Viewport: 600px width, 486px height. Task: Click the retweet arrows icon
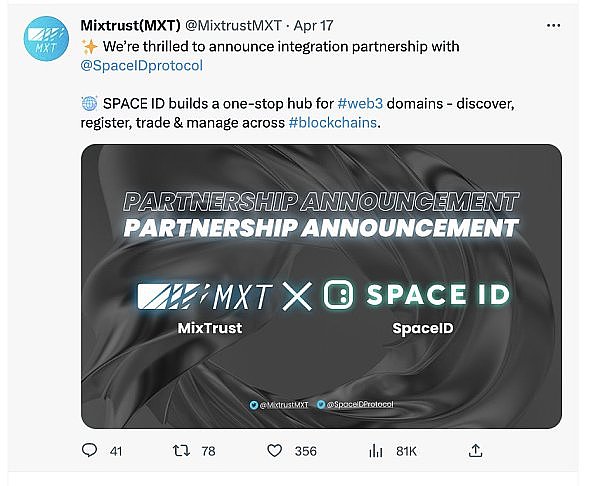(x=180, y=451)
